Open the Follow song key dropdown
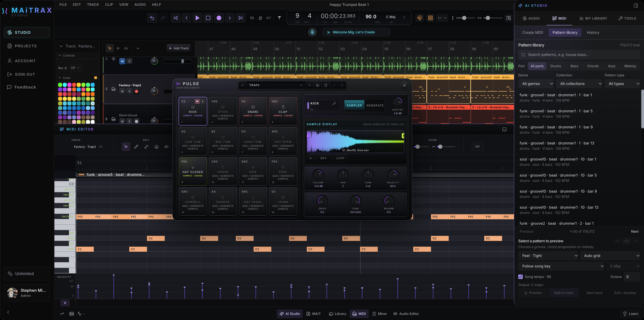Screen dimensions: 644x320 click(562, 266)
